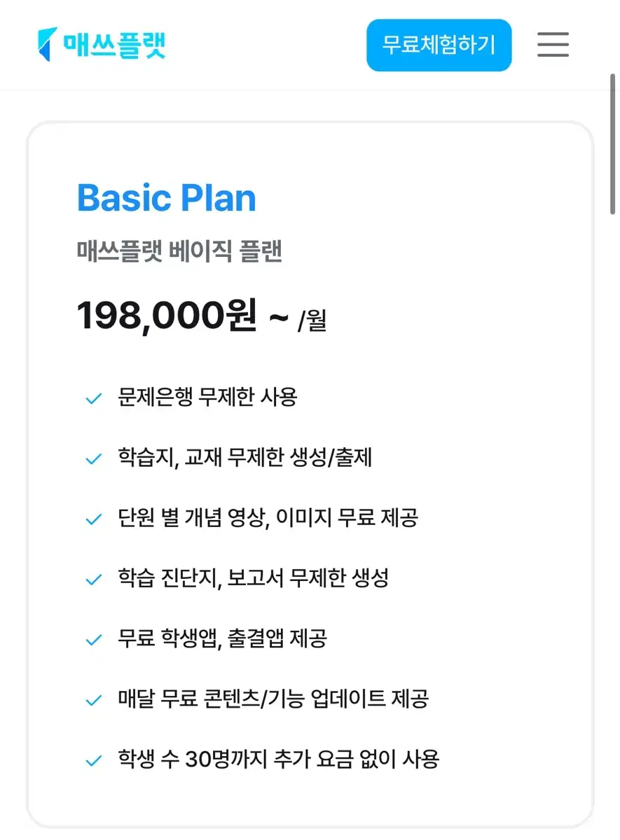Viewport: 620px width, 840px height.
Task: Select 학습지, 교재 무제한 생성/출제 text
Action: click(x=245, y=458)
